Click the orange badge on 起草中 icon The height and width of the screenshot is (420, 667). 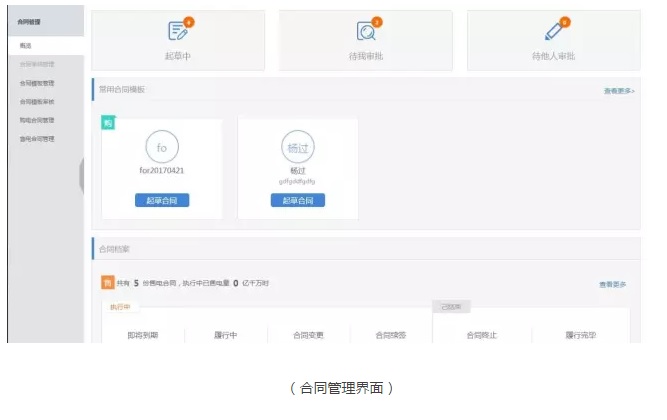tap(189, 21)
